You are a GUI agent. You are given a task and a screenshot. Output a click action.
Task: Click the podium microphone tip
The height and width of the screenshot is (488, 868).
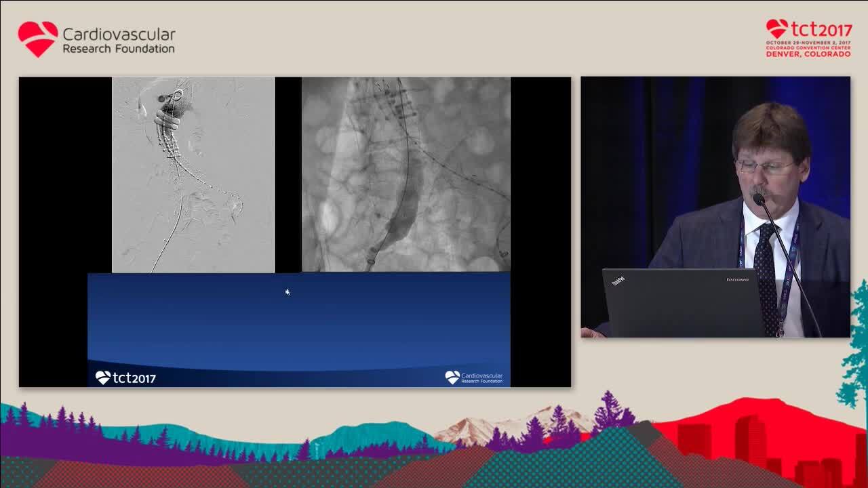[x=759, y=199]
